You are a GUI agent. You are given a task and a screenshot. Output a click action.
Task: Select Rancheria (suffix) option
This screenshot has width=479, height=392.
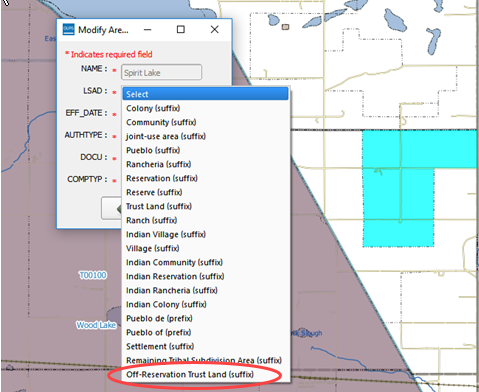pyautogui.click(x=205, y=164)
